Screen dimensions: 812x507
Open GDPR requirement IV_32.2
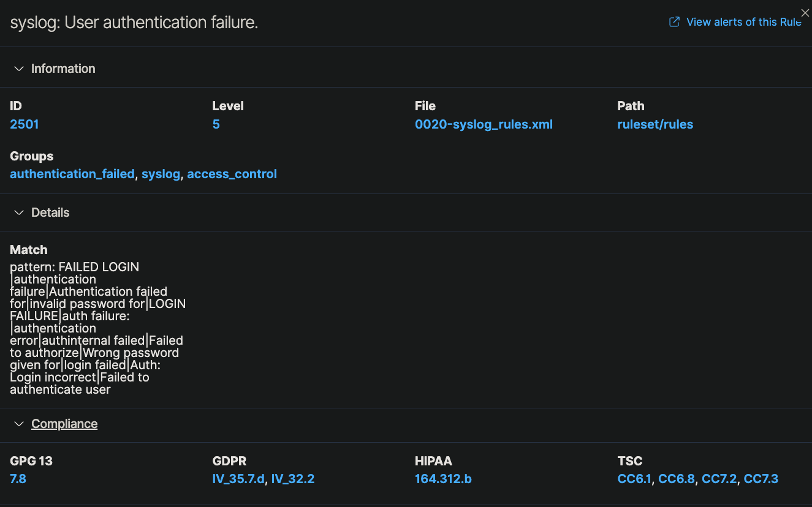point(293,479)
